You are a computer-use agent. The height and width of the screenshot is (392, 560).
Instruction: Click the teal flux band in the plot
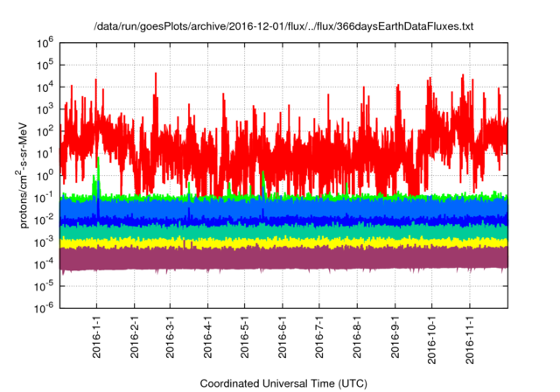pos(283,231)
